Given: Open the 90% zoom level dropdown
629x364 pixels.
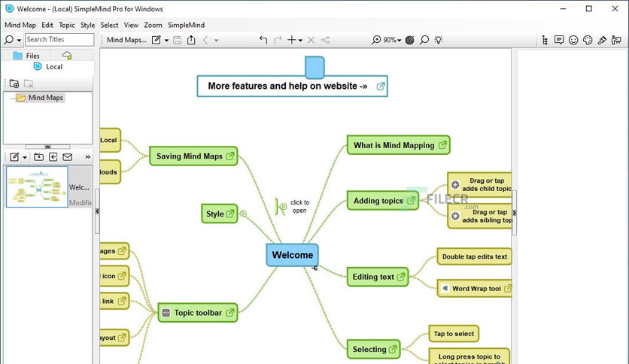Looking at the screenshot, I should click(x=392, y=40).
